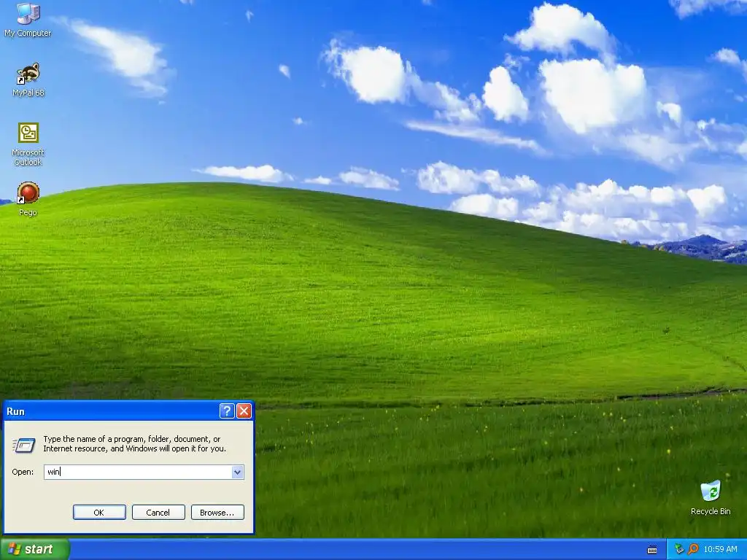Select the My Computer desktop icon
This screenshot has width=747, height=560.
pos(28,20)
